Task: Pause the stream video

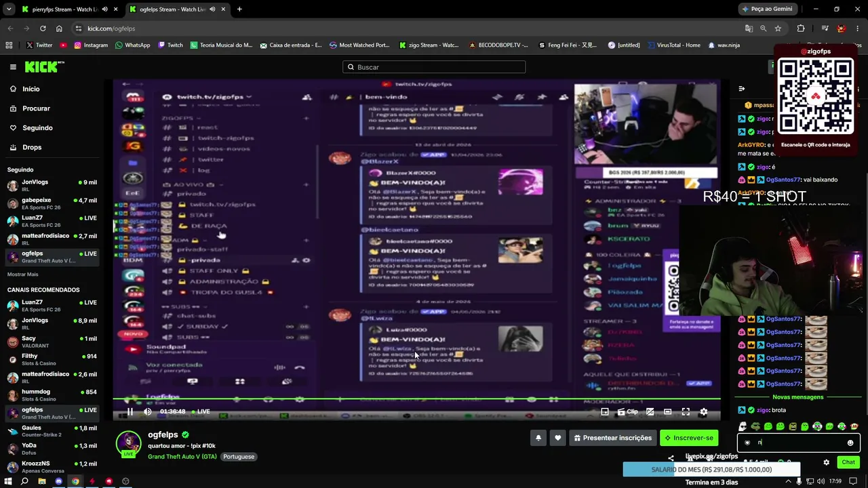Action: click(130, 411)
